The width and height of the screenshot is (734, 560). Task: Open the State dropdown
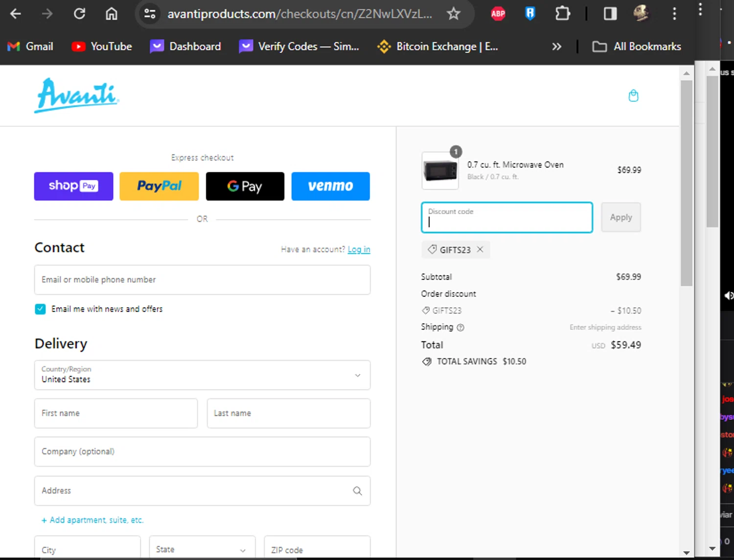tap(202, 548)
